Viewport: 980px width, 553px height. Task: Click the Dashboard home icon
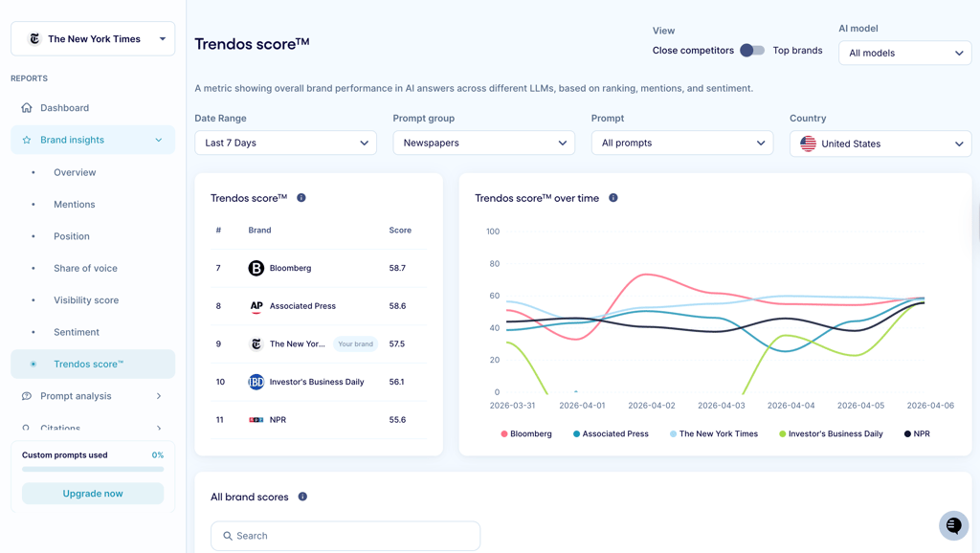(x=26, y=107)
